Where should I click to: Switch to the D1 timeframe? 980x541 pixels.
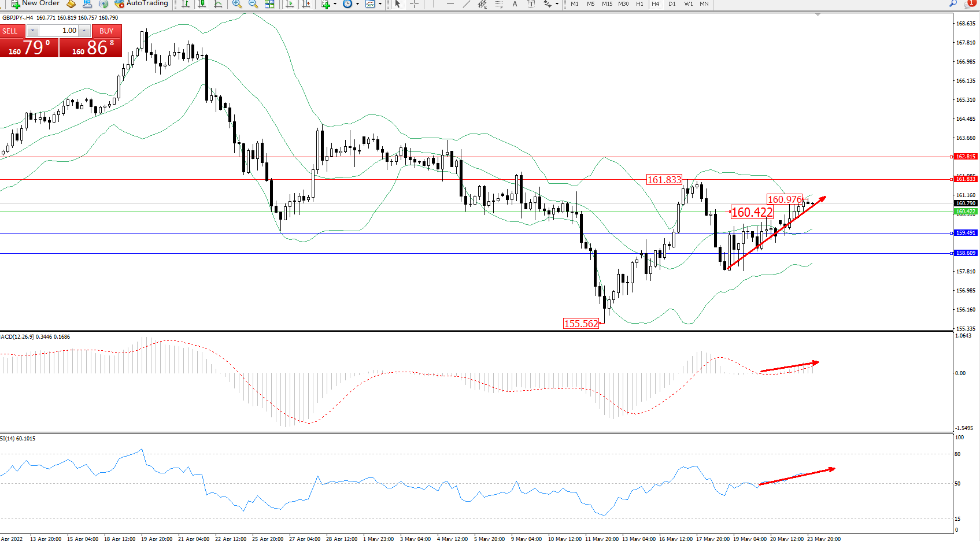click(x=672, y=4)
